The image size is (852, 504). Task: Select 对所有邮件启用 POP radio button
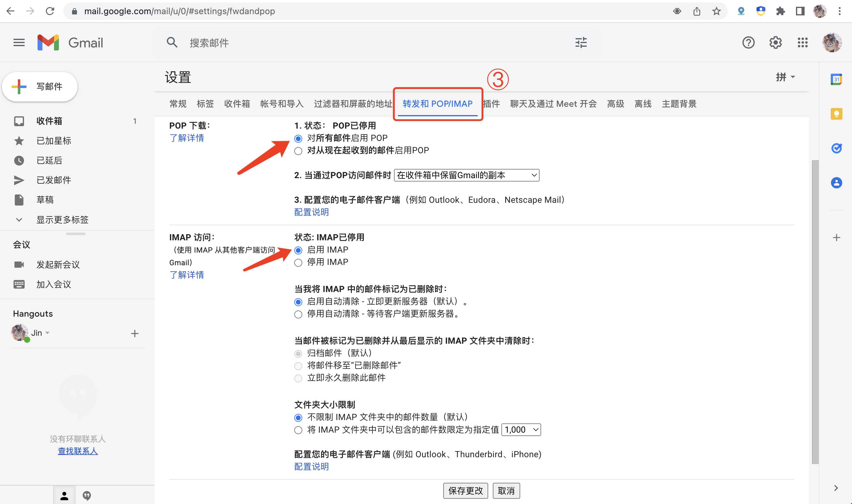(x=298, y=138)
